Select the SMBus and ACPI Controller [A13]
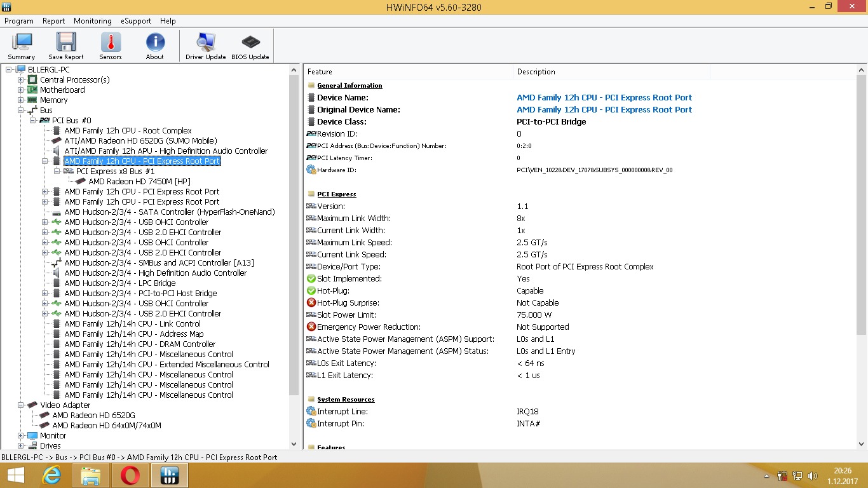Viewport: 868px width, 488px height. pos(159,262)
